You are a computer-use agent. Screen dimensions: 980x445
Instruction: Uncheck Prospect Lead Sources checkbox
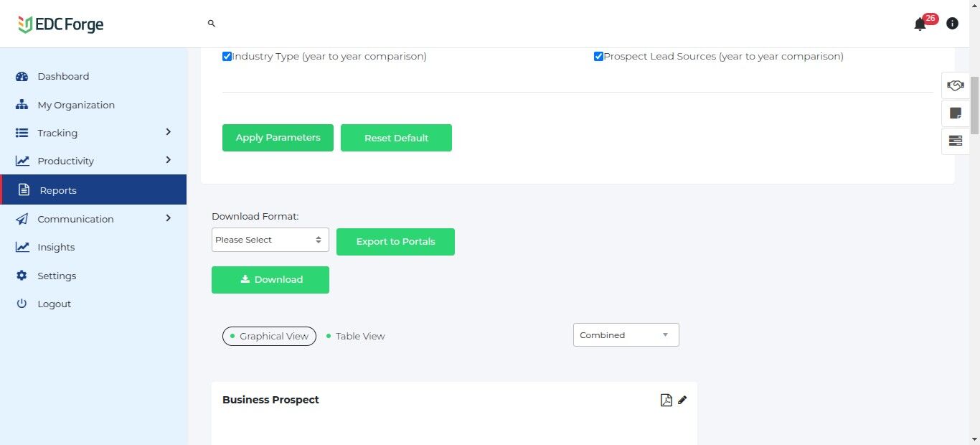pyautogui.click(x=598, y=56)
